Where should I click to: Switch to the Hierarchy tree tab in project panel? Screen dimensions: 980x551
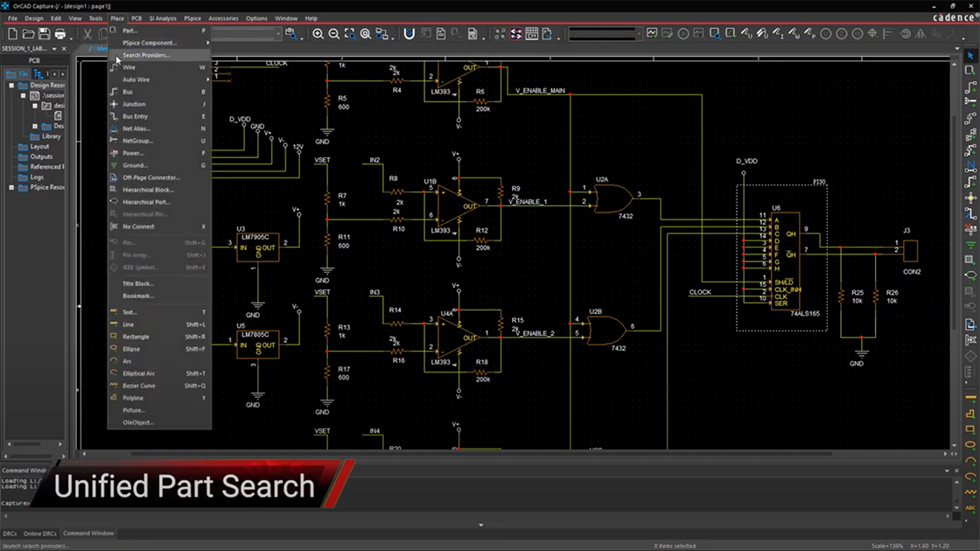coord(38,73)
